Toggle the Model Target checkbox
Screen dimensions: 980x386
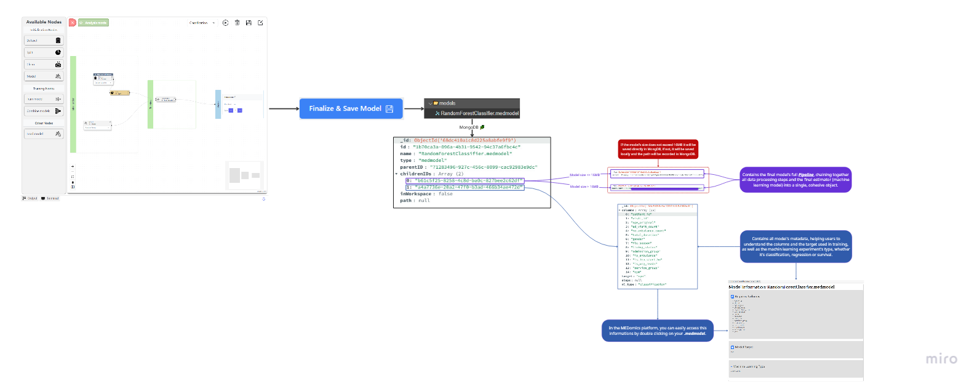point(732,347)
